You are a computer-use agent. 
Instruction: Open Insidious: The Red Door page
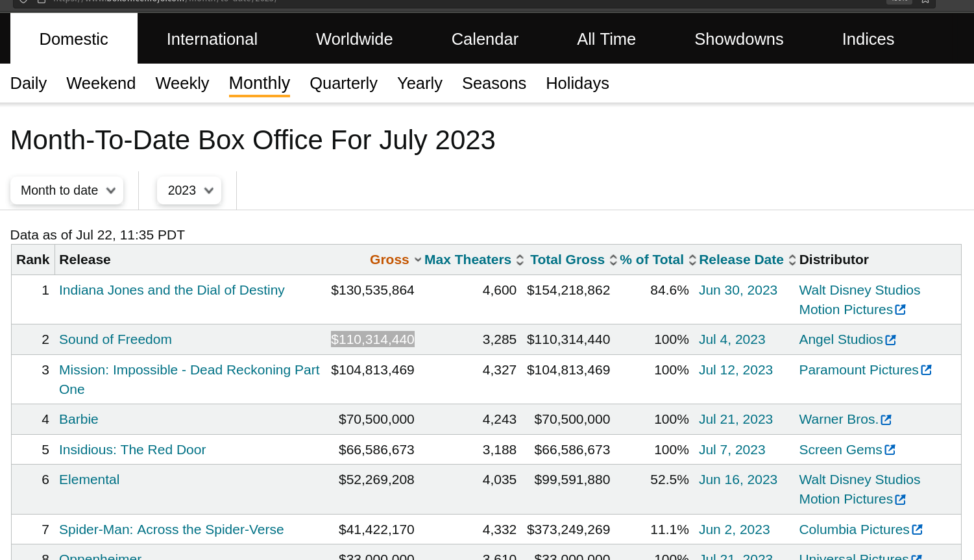click(132, 450)
